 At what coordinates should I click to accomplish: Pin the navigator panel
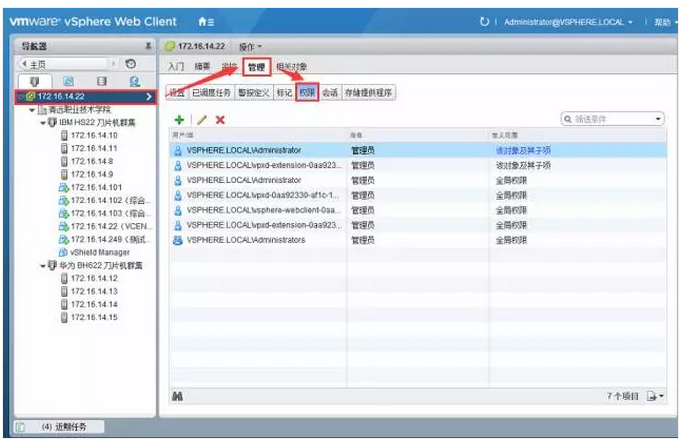pyautogui.click(x=148, y=46)
